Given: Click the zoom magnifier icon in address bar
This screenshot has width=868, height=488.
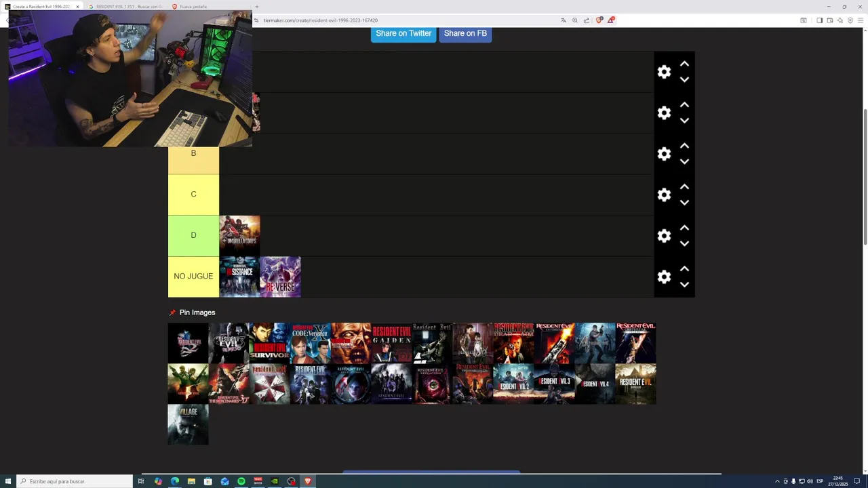Looking at the screenshot, I should pos(575,20).
